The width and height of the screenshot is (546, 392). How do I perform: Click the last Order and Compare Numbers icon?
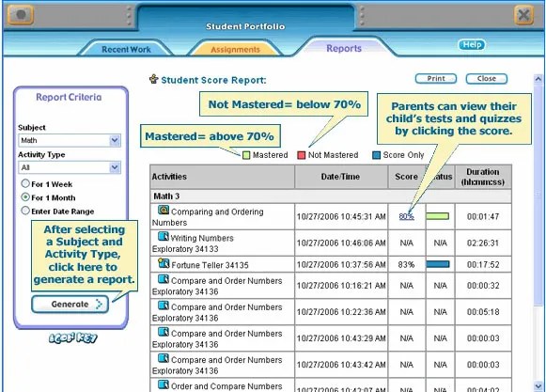tap(164, 384)
